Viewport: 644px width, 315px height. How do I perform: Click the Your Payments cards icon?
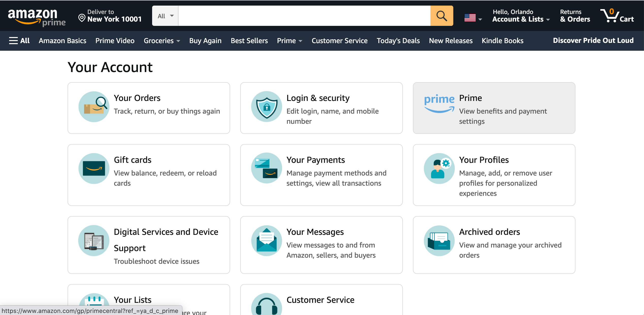[267, 168]
